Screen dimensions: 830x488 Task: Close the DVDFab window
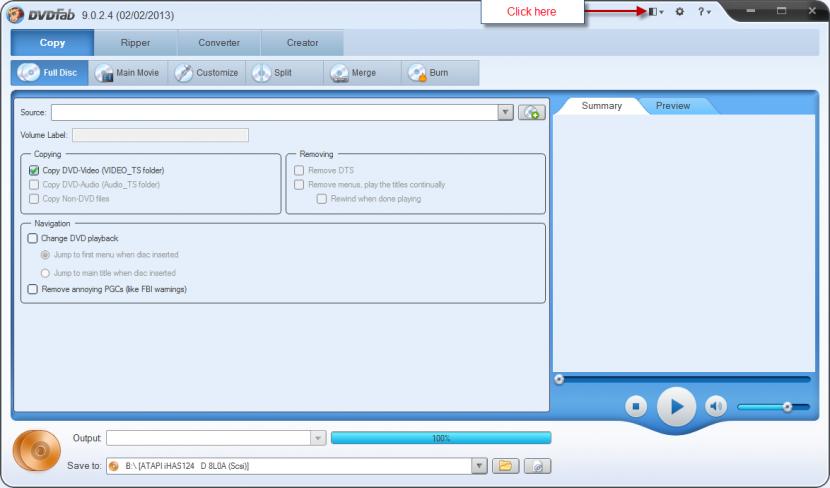(813, 11)
